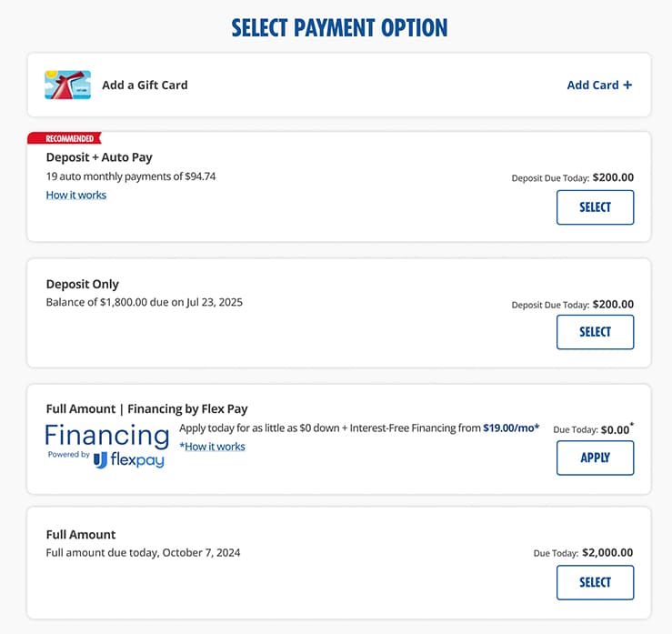This screenshot has width=672, height=634.
Task: Select the Deposit + Auto Pay option
Action: [595, 207]
